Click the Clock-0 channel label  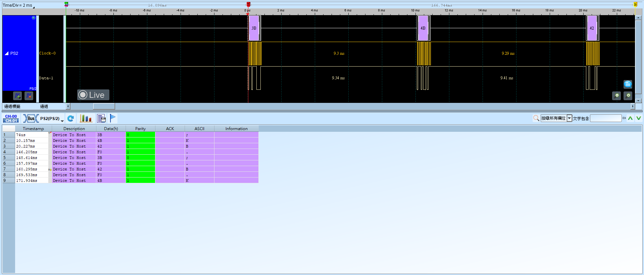pyautogui.click(x=47, y=53)
